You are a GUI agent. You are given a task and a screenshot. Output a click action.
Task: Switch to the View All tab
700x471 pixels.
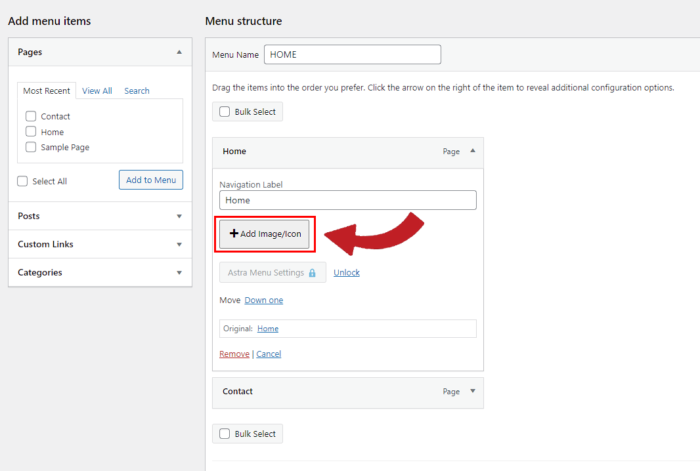click(97, 91)
